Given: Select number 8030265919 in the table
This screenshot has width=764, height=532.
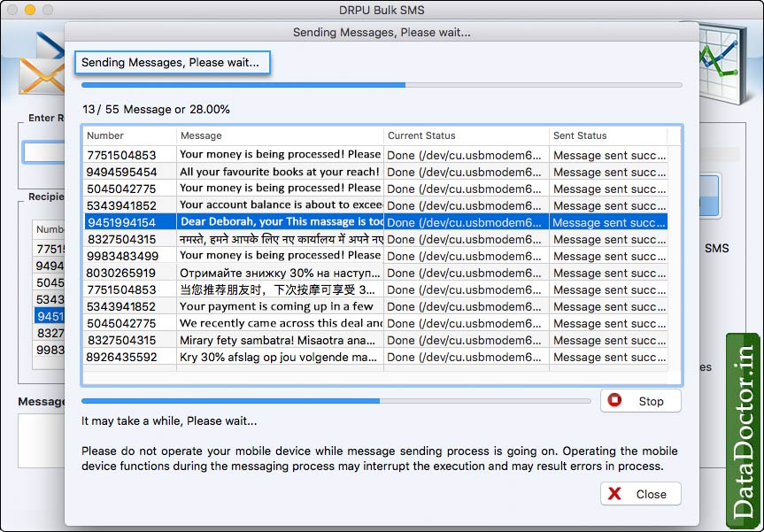Looking at the screenshot, I should (x=121, y=273).
